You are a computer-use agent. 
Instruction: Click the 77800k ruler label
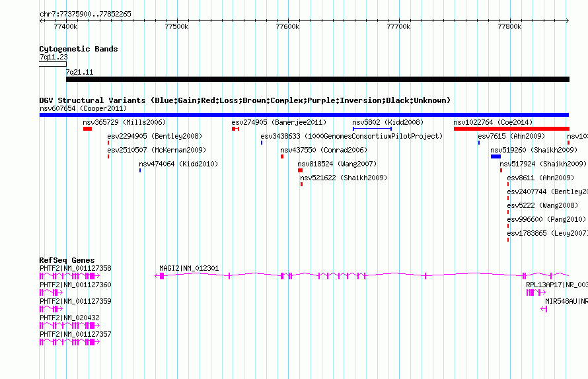[509, 26]
